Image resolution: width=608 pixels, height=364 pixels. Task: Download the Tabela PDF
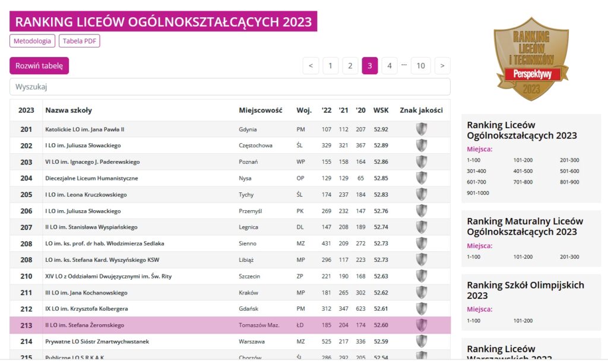[79, 41]
